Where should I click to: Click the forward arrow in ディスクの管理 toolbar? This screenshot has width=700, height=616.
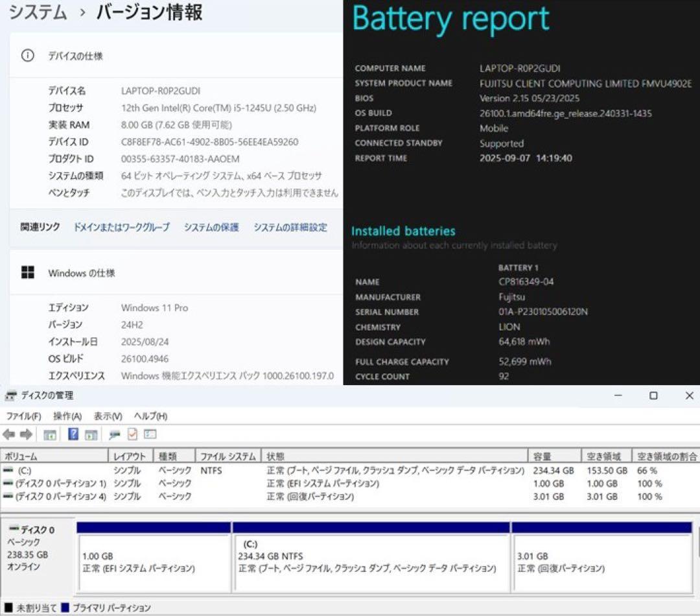[x=25, y=434]
